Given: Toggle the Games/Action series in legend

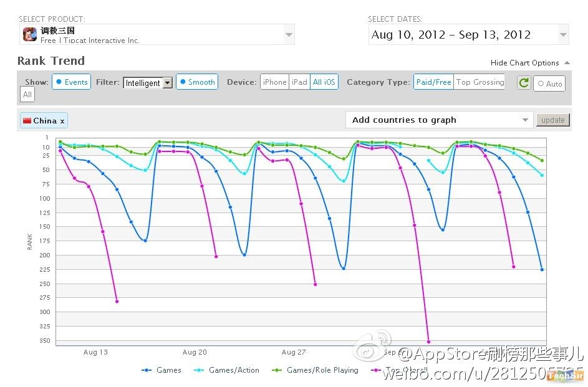Looking at the screenshot, I should (x=226, y=370).
